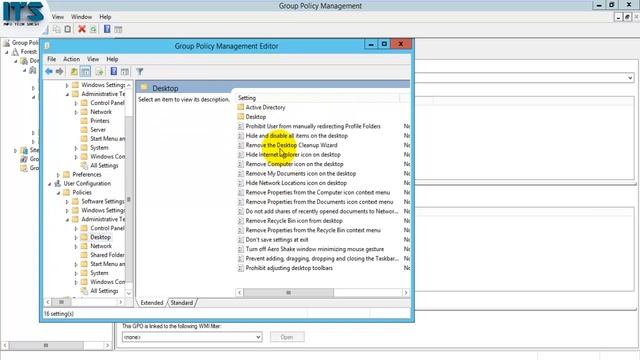Select Hide Network Locations icon on desktop
Image resolution: width=640 pixels, height=360 pixels.
296,183
